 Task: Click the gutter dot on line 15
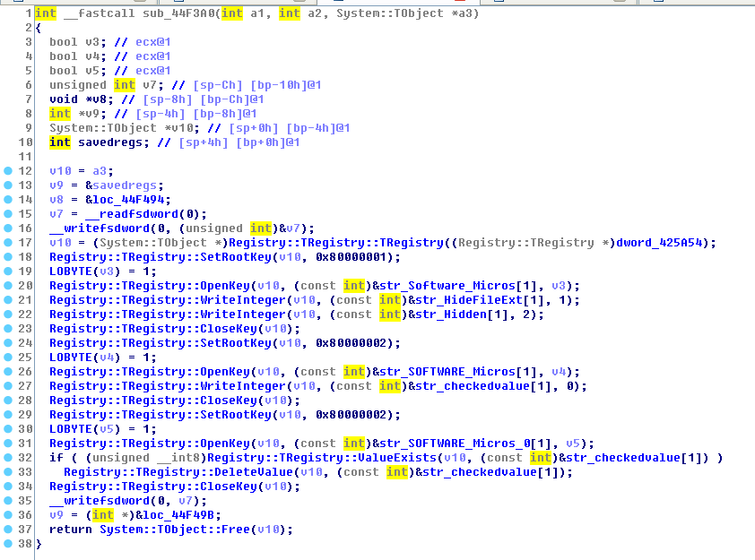8,213
